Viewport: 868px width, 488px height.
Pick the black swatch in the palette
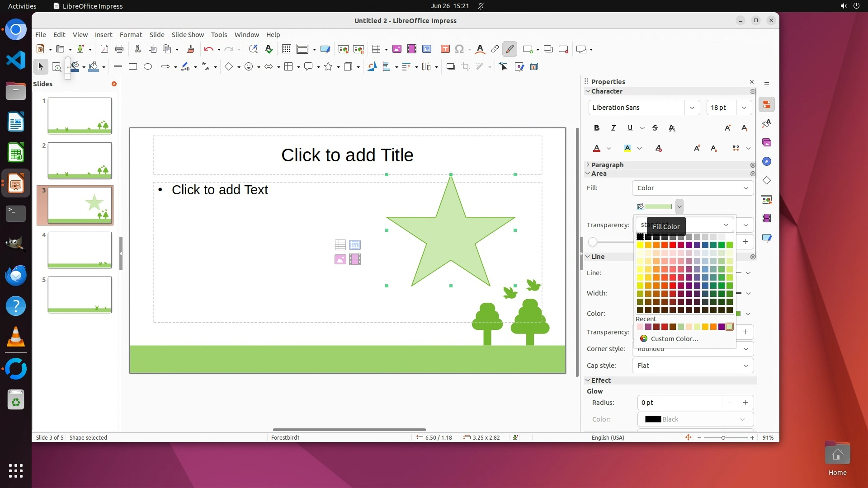tap(640, 237)
